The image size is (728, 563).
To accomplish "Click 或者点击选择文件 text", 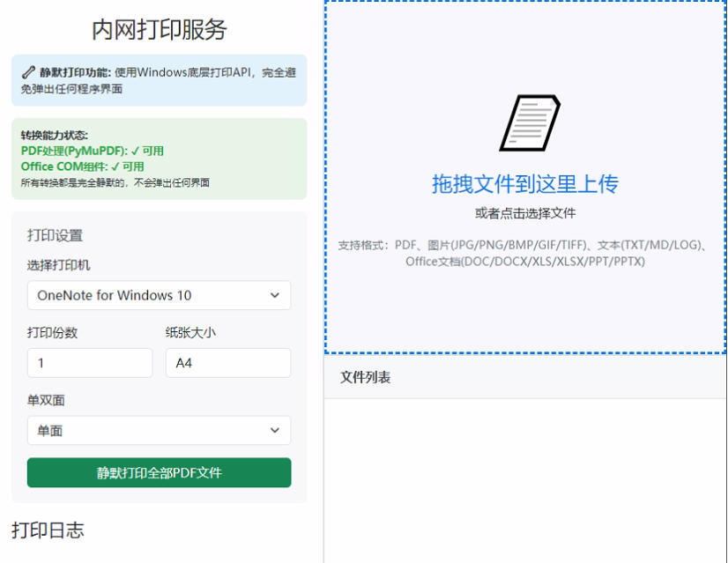I will 525,213.
